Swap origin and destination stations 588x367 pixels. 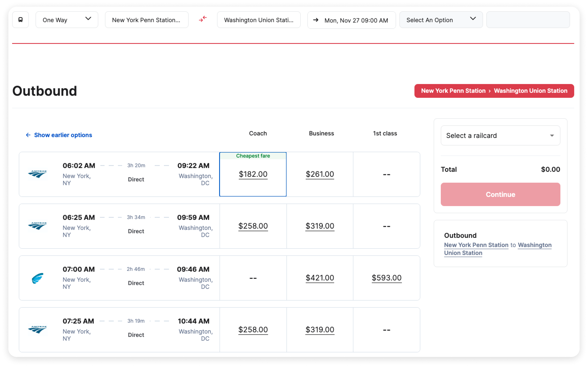point(203,19)
